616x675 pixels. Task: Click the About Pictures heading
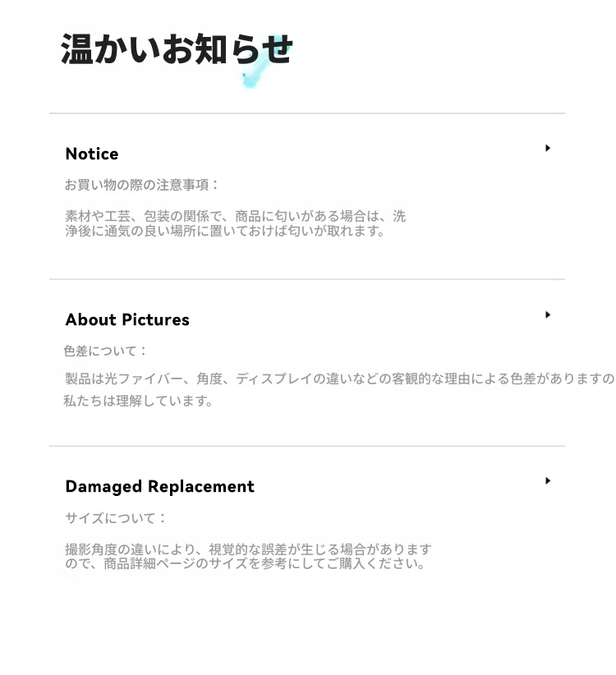[x=127, y=320]
